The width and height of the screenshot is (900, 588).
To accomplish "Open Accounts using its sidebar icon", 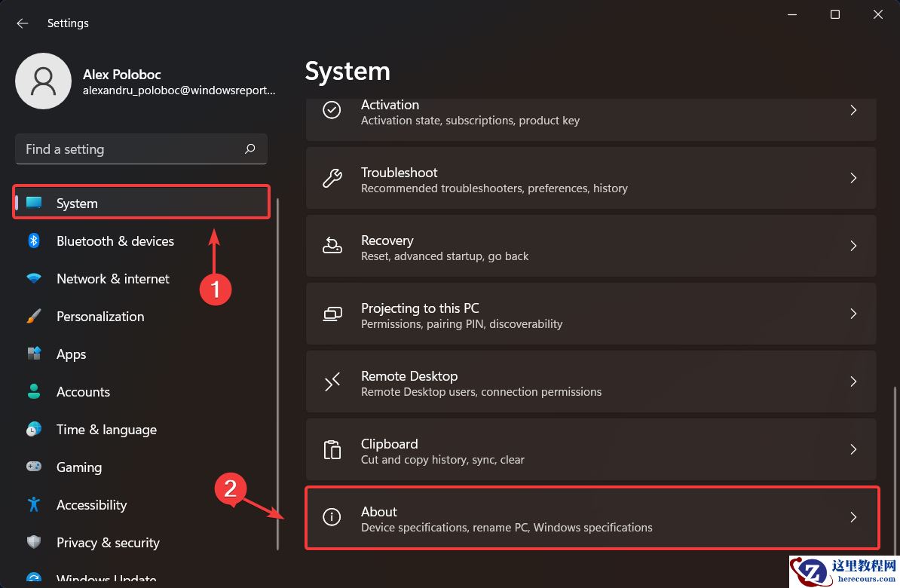I will (x=34, y=391).
